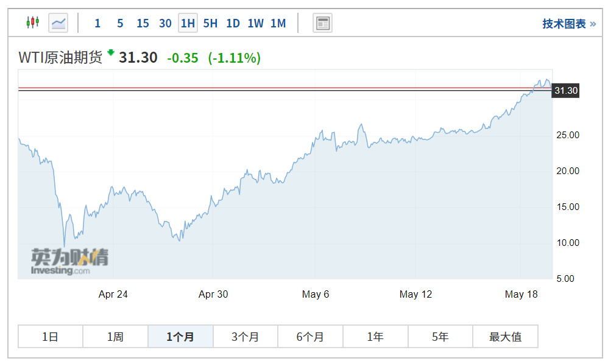Click the green down arrow price indicator
Viewport: 608px width, 364px height.
pyautogui.click(x=110, y=53)
